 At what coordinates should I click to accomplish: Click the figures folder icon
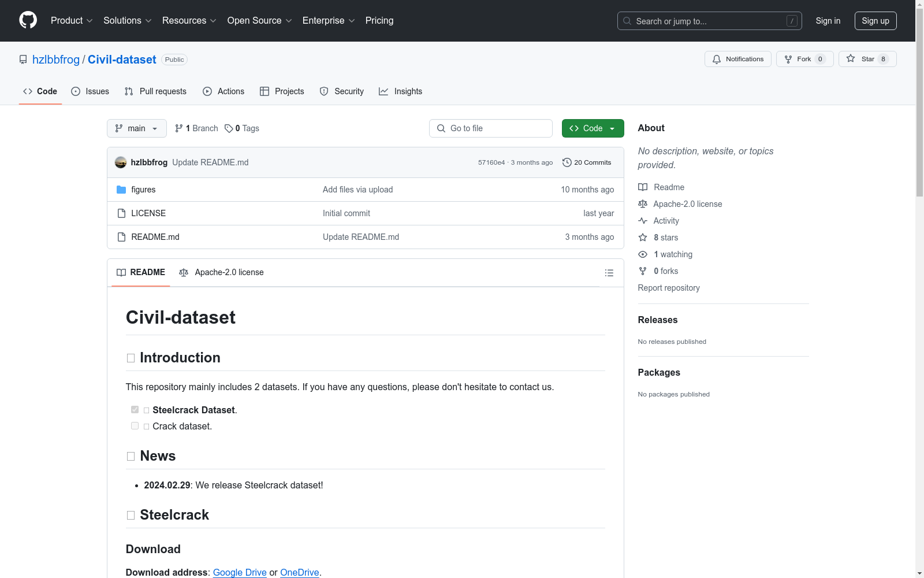pos(121,190)
